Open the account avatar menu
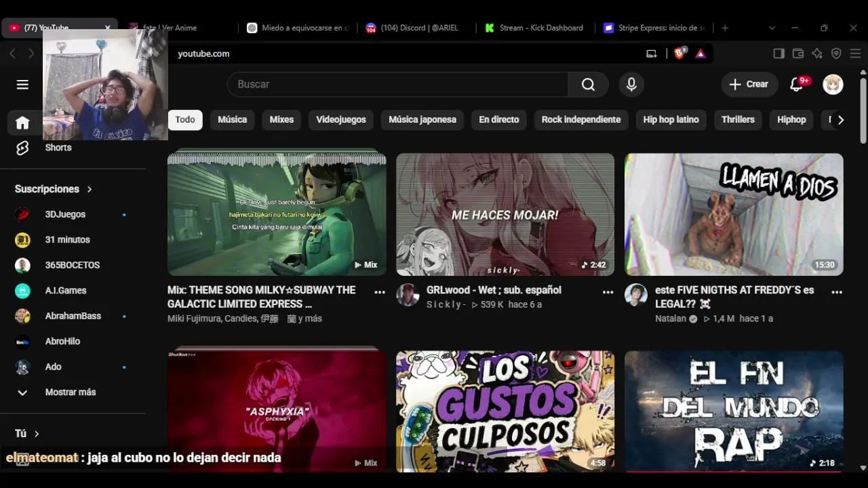The height and width of the screenshot is (488, 868). (x=833, y=84)
